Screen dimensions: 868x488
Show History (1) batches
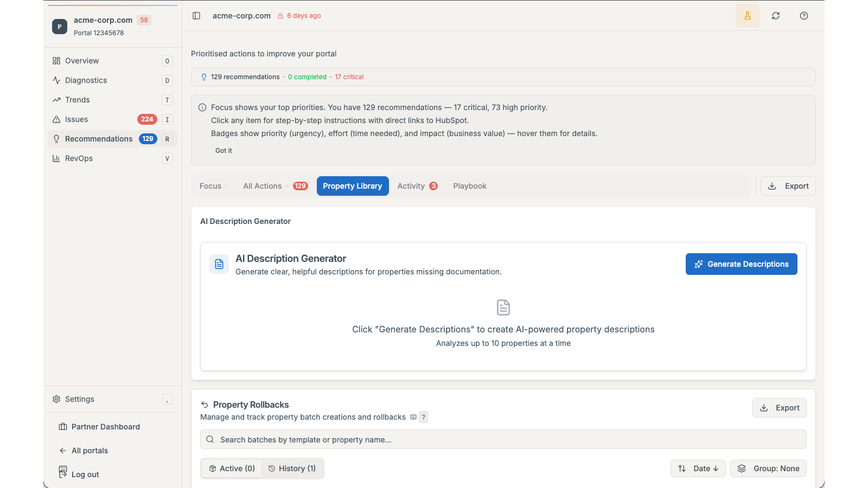[x=292, y=468]
